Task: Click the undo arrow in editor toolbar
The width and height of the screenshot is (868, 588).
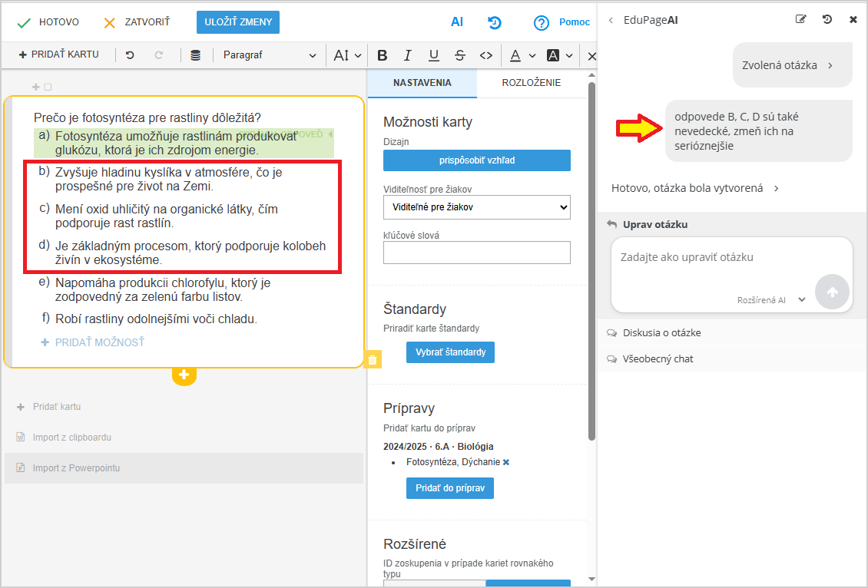Action: click(x=130, y=55)
